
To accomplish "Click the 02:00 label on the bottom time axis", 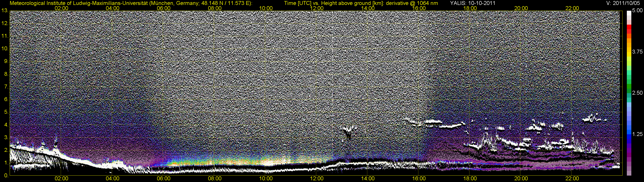I will click(61, 179).
